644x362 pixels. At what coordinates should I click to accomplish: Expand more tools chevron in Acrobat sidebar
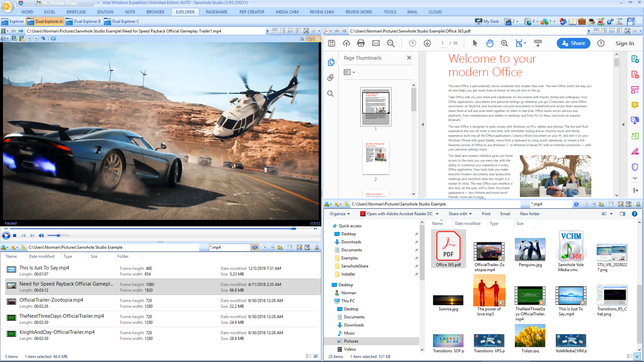pyautogui.click(x=635, y=178)
